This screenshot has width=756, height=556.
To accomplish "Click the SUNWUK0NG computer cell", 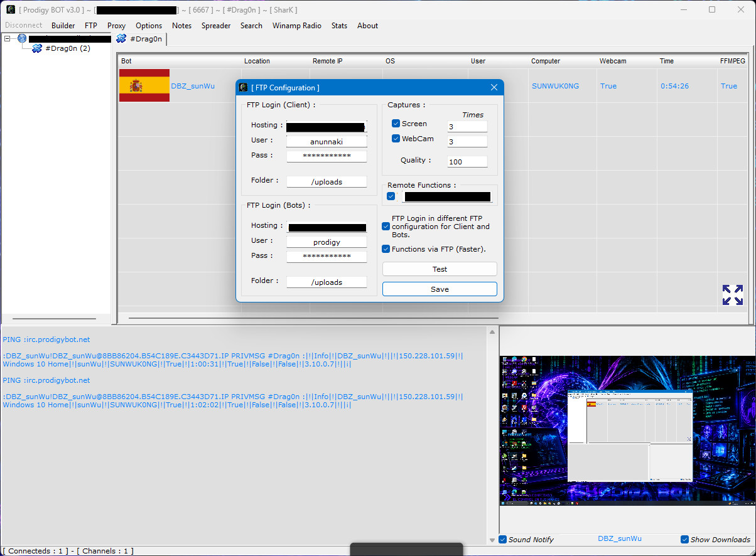I will pyautogui.click(x=555, y=86).
